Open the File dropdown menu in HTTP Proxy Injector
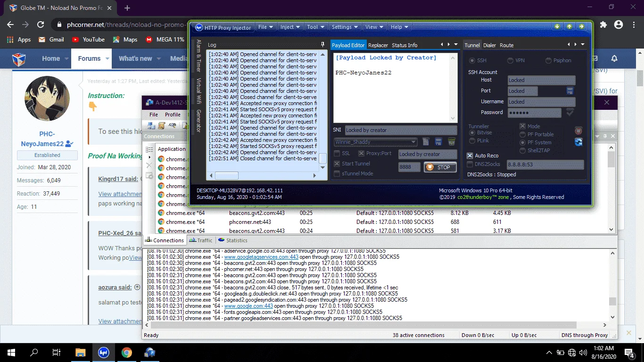 pos(265,27)
